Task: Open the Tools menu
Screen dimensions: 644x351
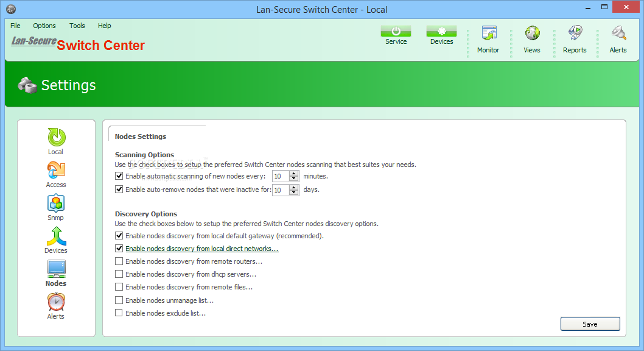Action: tap(77, 26)
